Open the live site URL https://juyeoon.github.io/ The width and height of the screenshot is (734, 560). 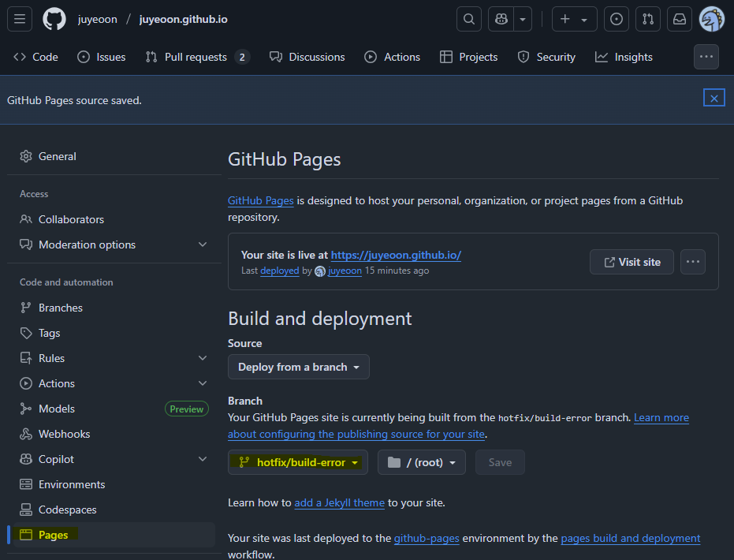[396, 256]
